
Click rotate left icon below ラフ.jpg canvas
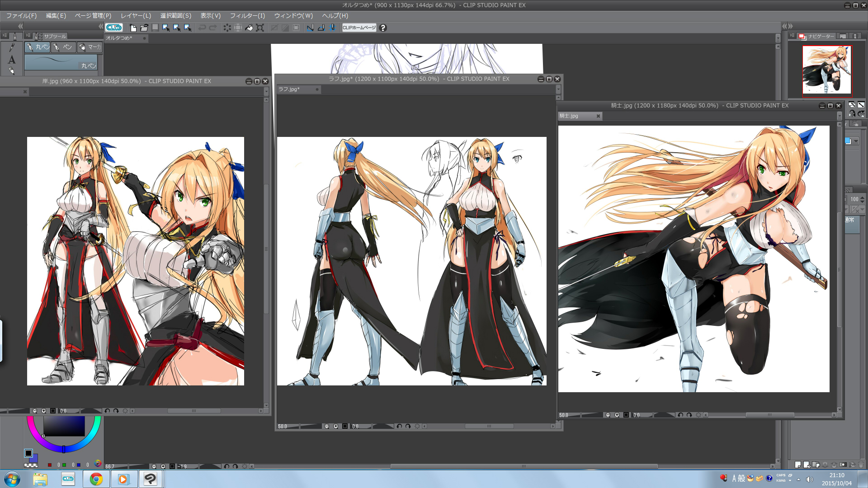click(x=399, y=426)
